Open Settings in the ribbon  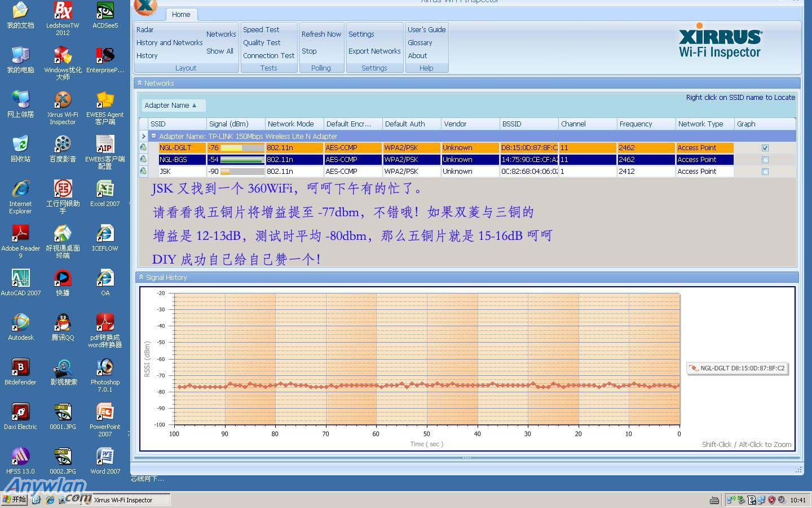361,34
